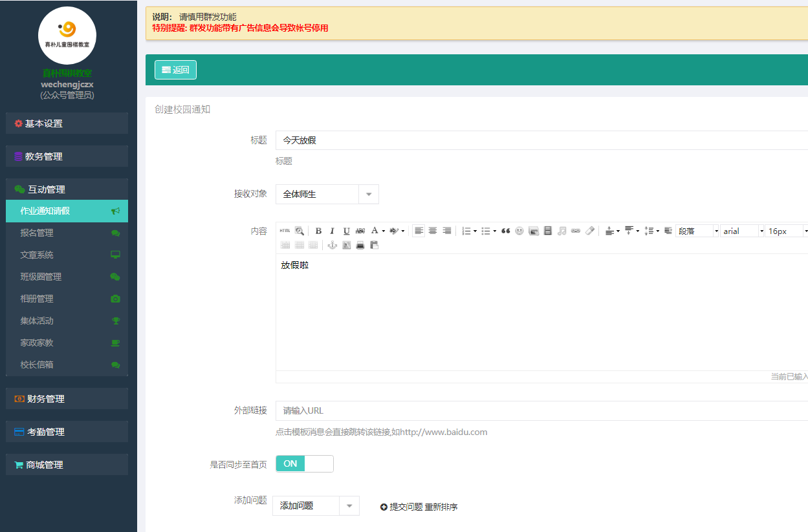
Task: Insert a hyperlink
Action: pyautogui.click(x=575, y=231)
